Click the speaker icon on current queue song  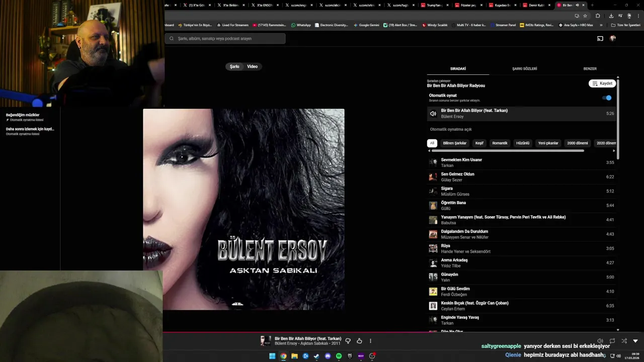coord(433,114)
